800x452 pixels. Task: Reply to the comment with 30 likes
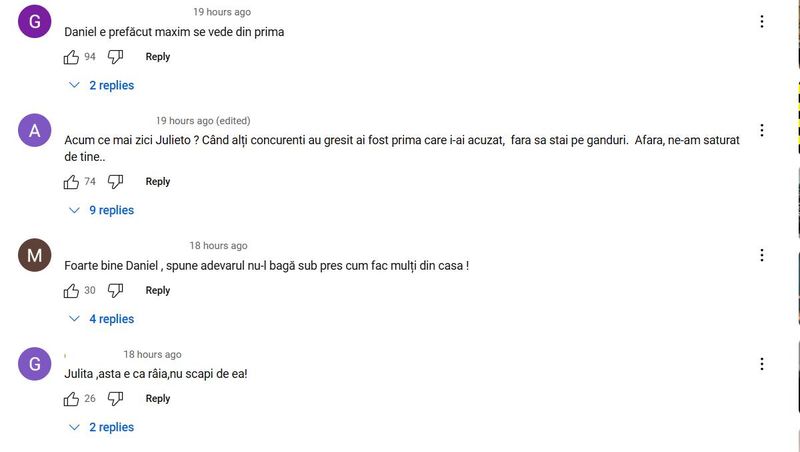tap(158, 290)
